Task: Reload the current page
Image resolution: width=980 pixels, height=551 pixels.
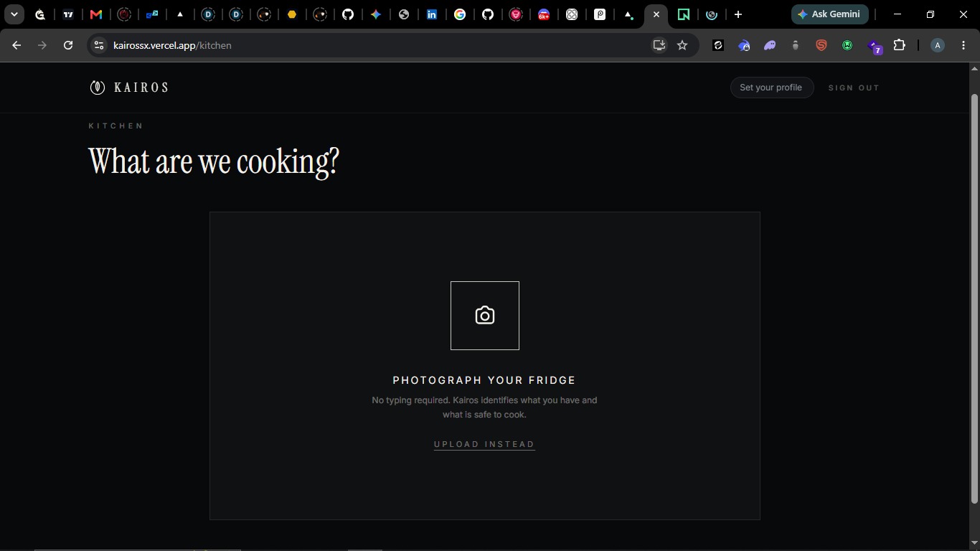Action: [x=68, y=45]
